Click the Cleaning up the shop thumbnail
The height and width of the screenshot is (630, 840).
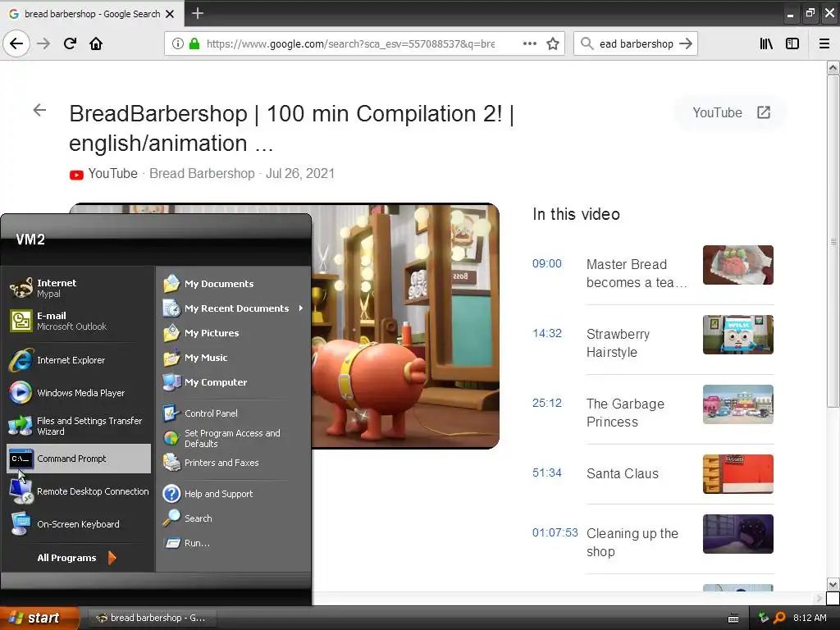pos(737,533)
